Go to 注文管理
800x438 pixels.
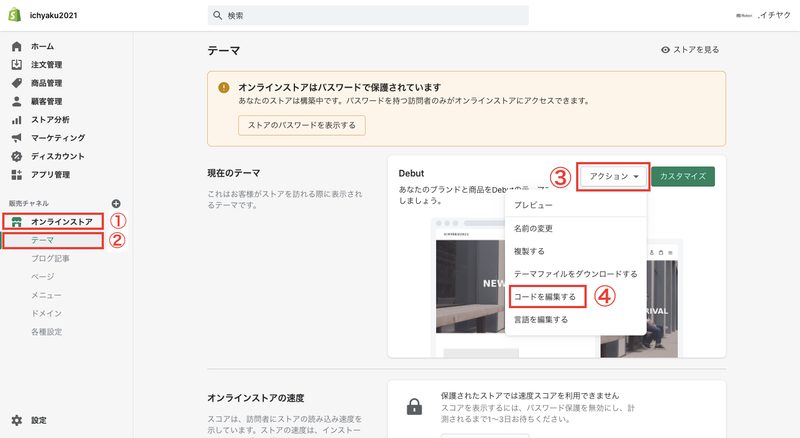46,65
